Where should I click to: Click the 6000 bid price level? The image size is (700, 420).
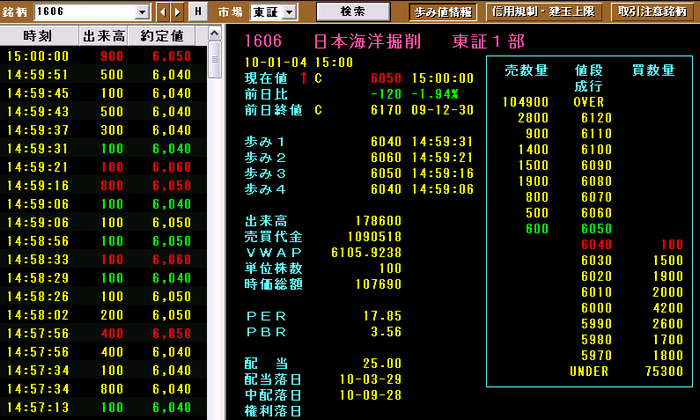[596, 308]
